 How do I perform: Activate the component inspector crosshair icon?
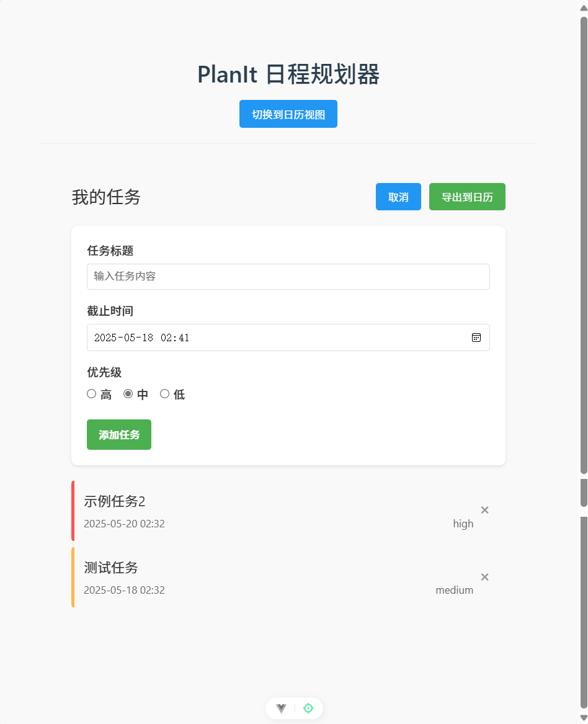[x=308, y=707]
